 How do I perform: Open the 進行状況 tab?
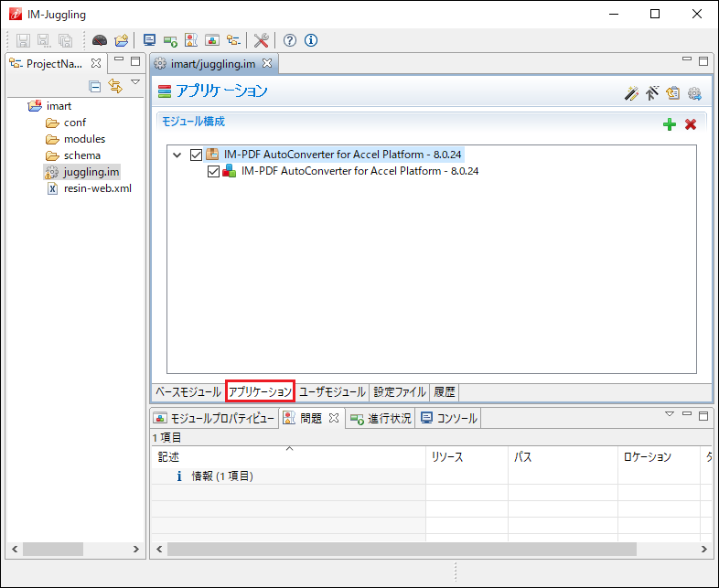click(x=381, y=418)
